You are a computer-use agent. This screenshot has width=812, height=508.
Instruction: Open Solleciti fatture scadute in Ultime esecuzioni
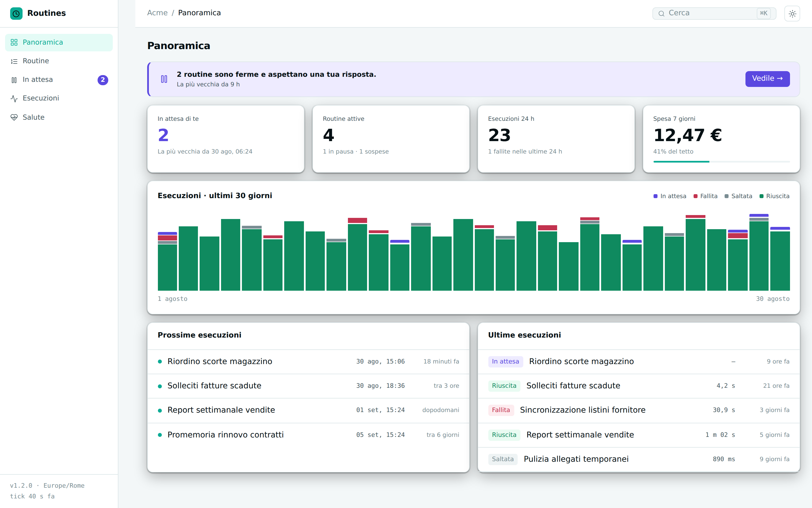coord(639,386)
